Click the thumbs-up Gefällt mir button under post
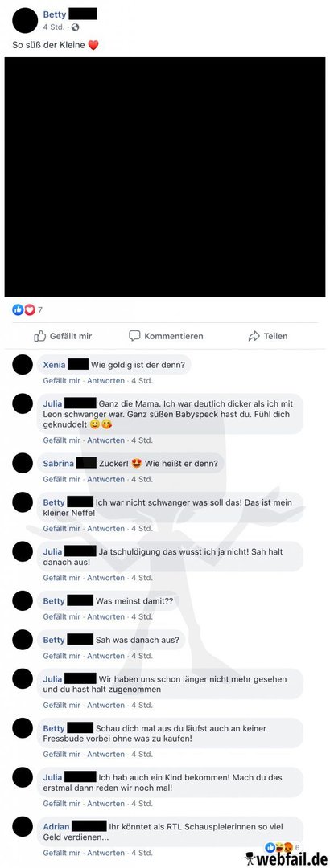This screenshot has height=868, width=330. [x=63, y=336]
